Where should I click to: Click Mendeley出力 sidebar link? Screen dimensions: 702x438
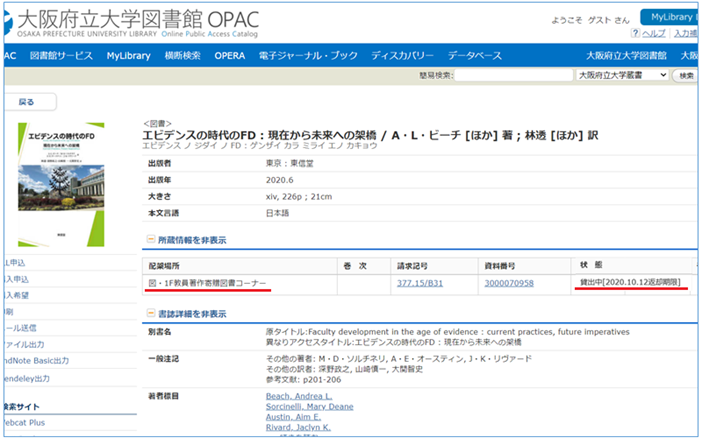[x=26, y=378]
